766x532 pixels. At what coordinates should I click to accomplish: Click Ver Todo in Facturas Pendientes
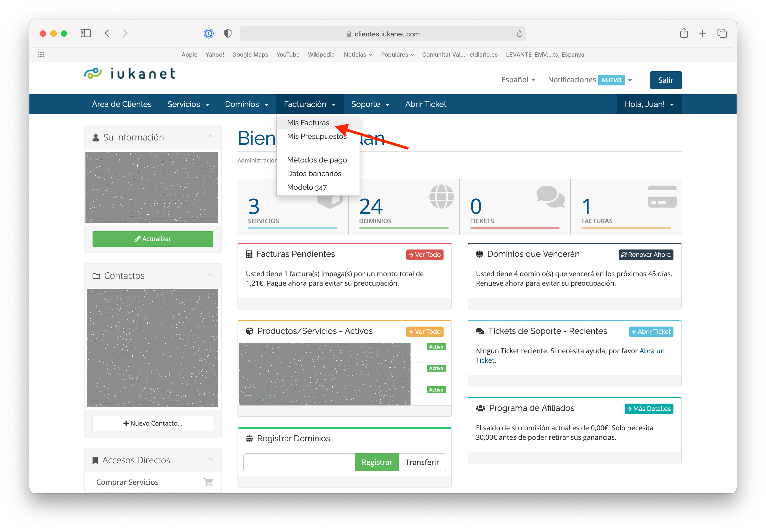click(x=425, y=255)
